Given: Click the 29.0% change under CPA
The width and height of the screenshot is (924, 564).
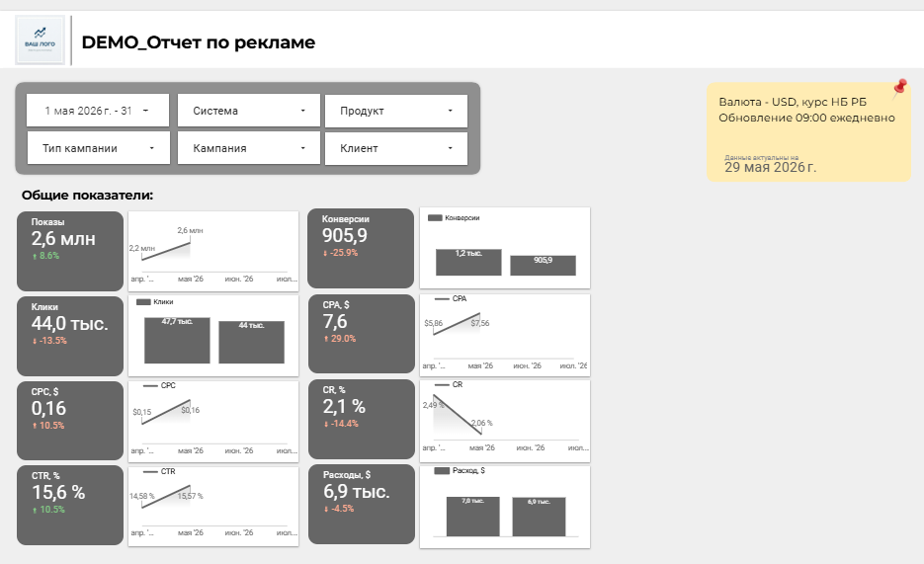Looking at the screenshot, I should [x=339, y=339].
